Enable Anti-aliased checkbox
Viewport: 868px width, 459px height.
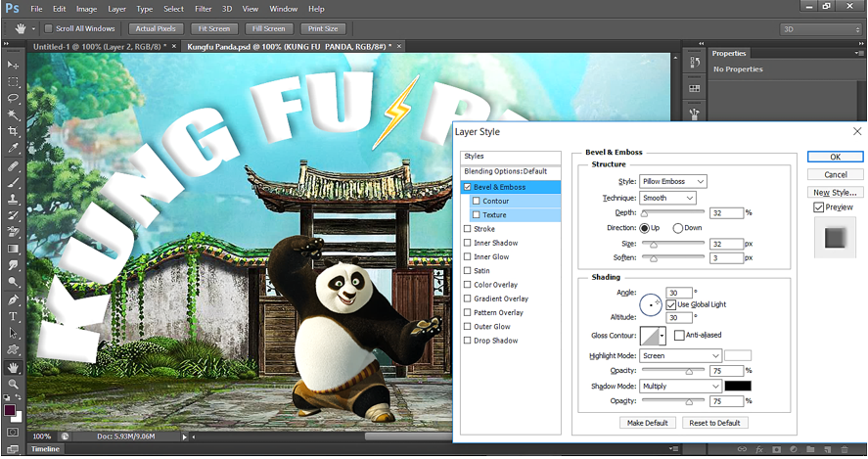click(679, 335)
